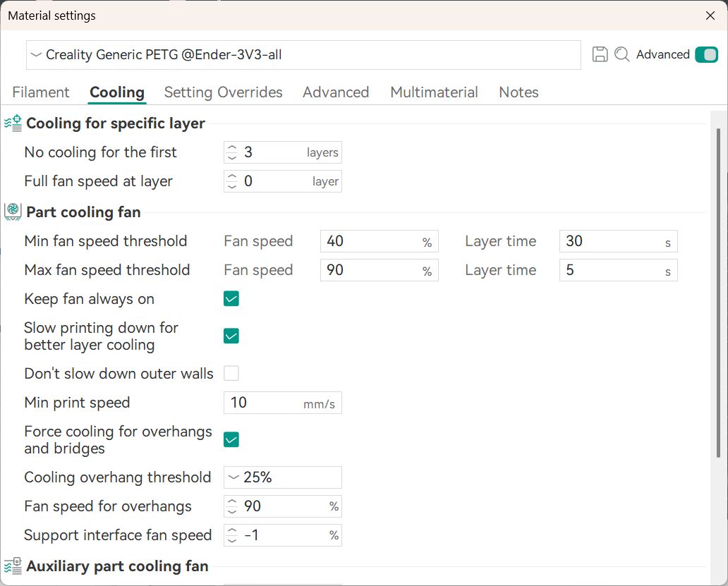Click the Part cooling fan section icon
728x586 pixels.
(x=13, y=212)
